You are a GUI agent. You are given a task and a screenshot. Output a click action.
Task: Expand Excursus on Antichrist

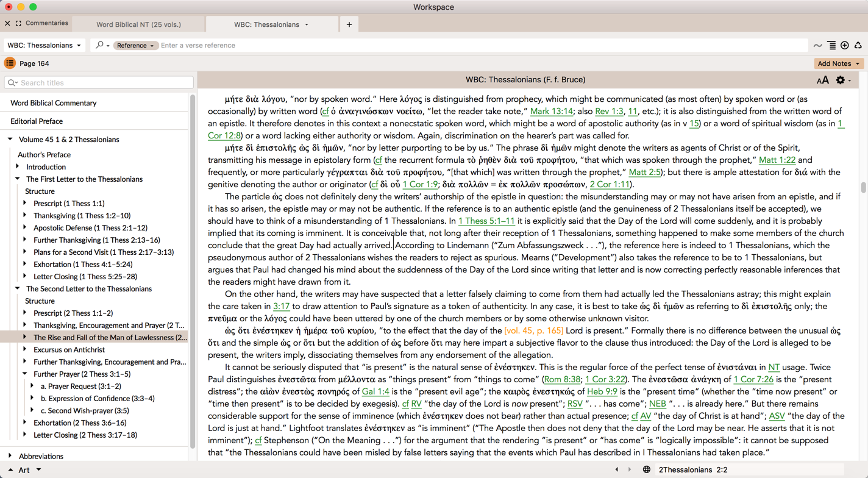[x=25, y=349]
